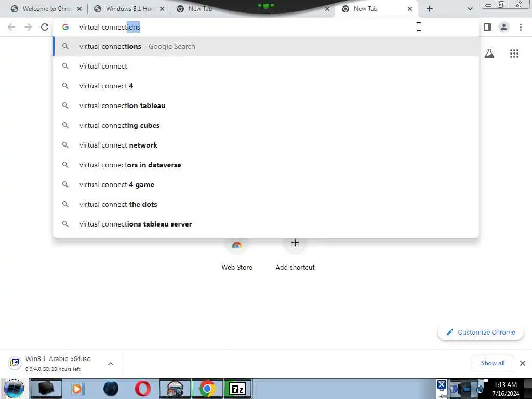Open a new tab with plus button
The width and height of the screenshot is (532, 399).
click(430, 9)
